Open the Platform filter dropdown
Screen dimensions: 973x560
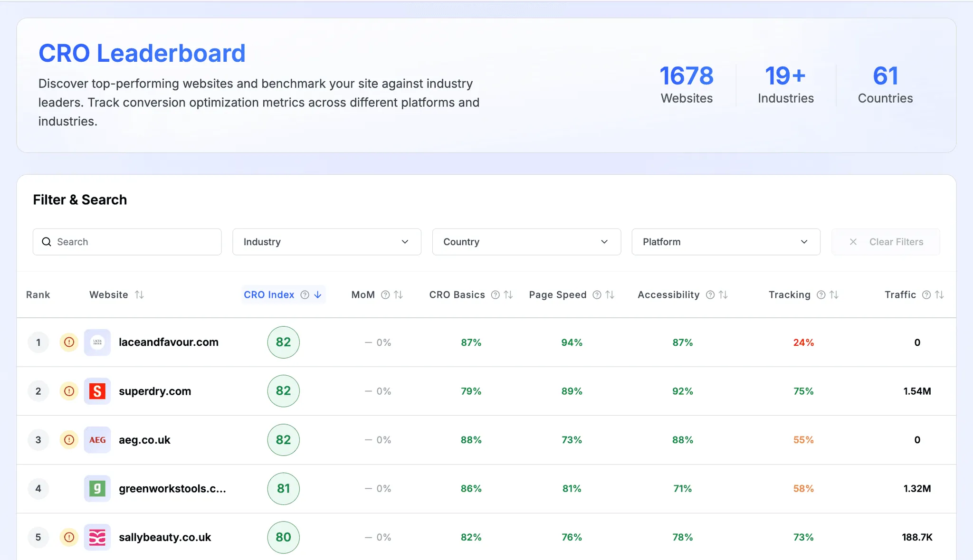click(x=726, y=242)
